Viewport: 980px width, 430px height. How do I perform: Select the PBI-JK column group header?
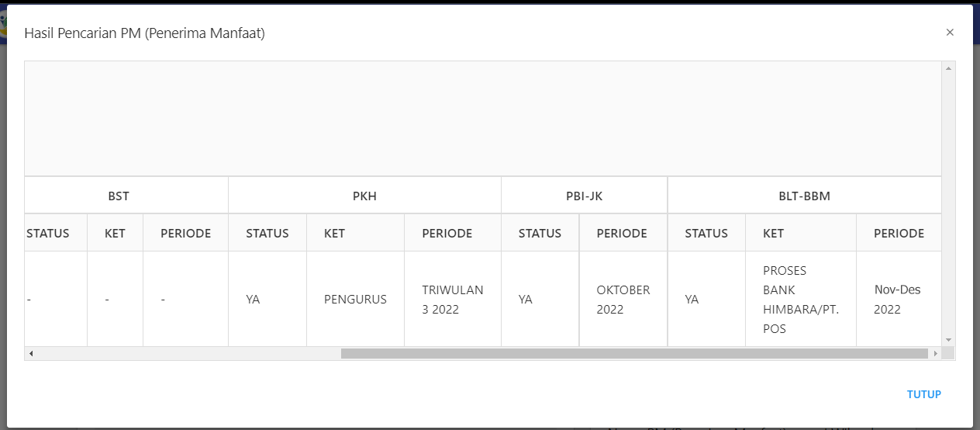pos(585,196)
